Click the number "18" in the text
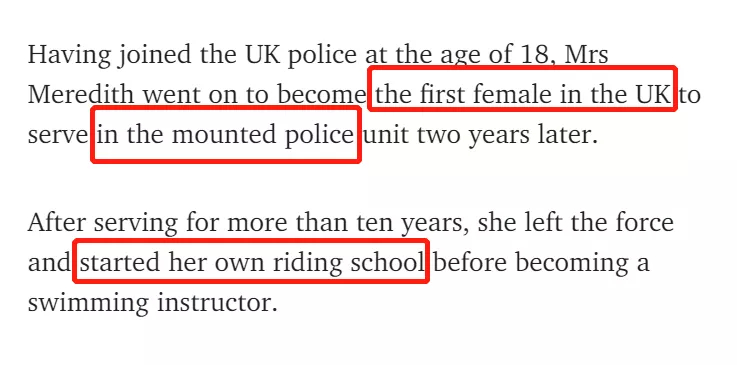737x365 pixels. 535,54
